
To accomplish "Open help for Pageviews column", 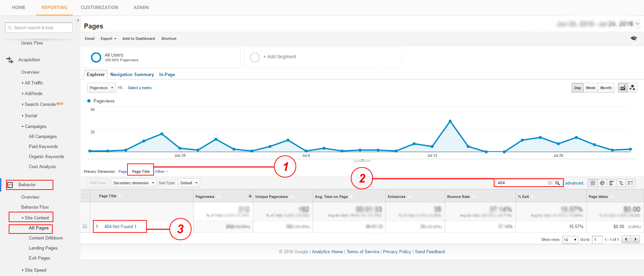I will [x=219, y=197].
